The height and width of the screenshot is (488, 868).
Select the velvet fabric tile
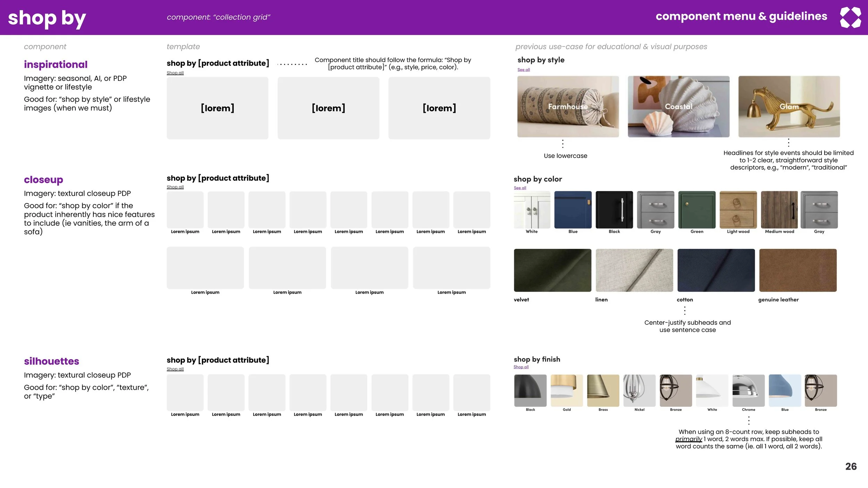(x=552, y=270)
